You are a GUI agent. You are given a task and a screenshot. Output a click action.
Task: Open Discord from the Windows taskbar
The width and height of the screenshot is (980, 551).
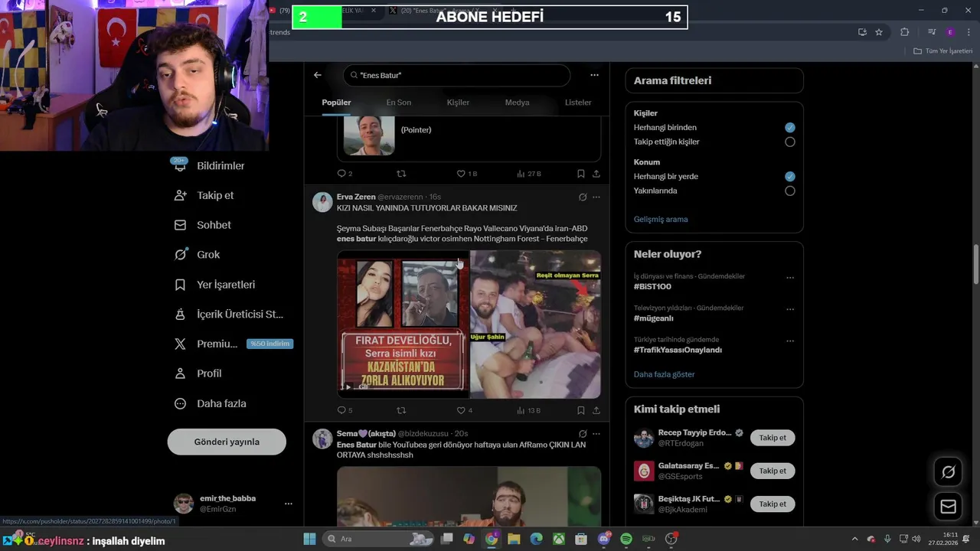tap(604, 539)
